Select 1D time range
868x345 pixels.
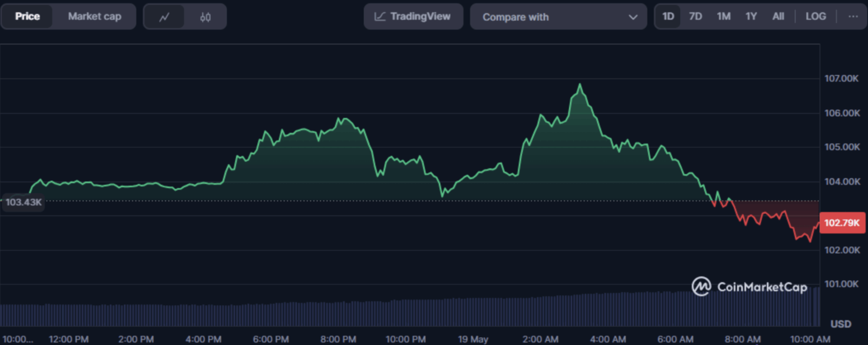point(668,17)
